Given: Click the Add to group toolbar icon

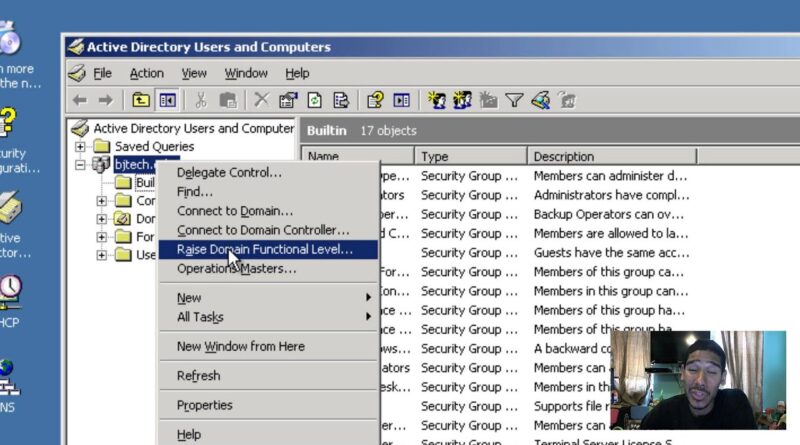Looking at the screenshot, I should click(567, 100).
